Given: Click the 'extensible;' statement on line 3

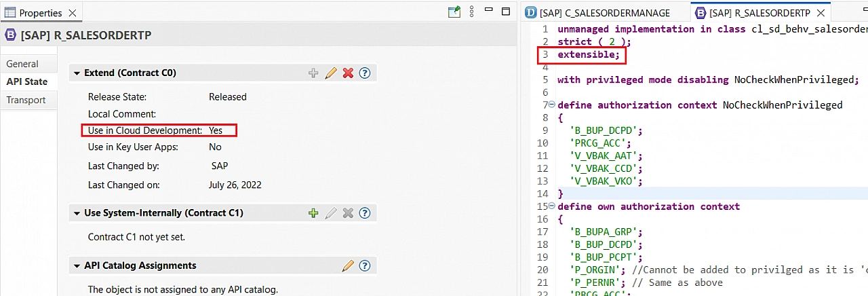Looking at the screenshot, I should point(589,54).
